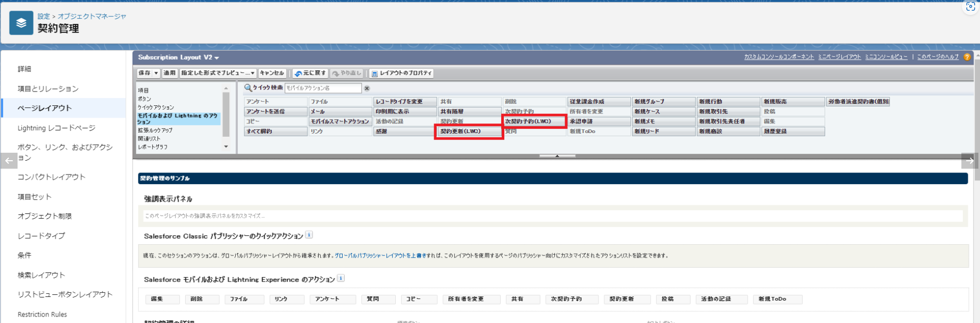Click the info icon beside Salesforce Classic publisher heading

309,235
